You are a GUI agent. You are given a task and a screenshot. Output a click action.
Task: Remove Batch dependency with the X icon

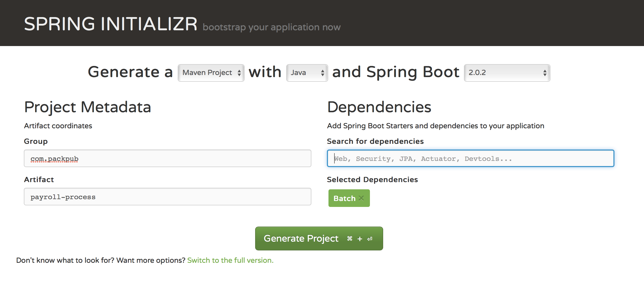click(x=361, y=198)
